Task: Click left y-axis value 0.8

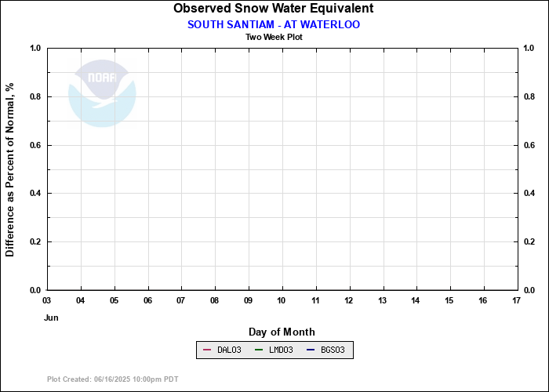Action: [36, 96]
